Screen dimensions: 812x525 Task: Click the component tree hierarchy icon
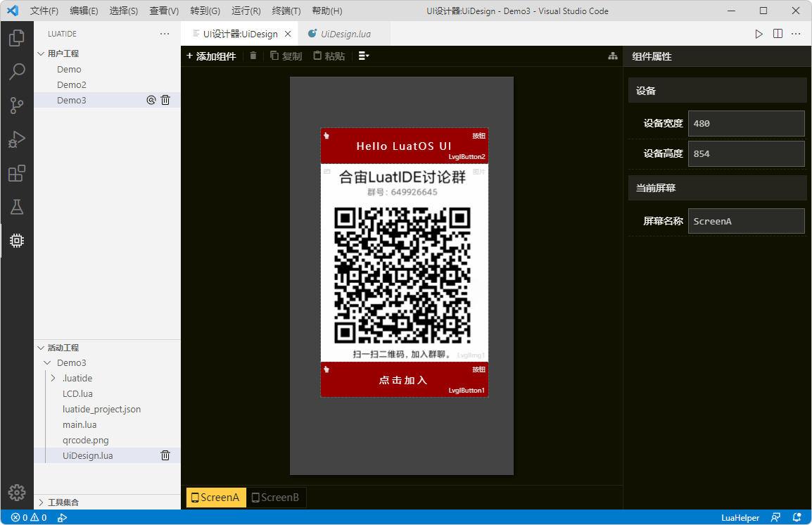pyautogui.click(x=613, y=56)
